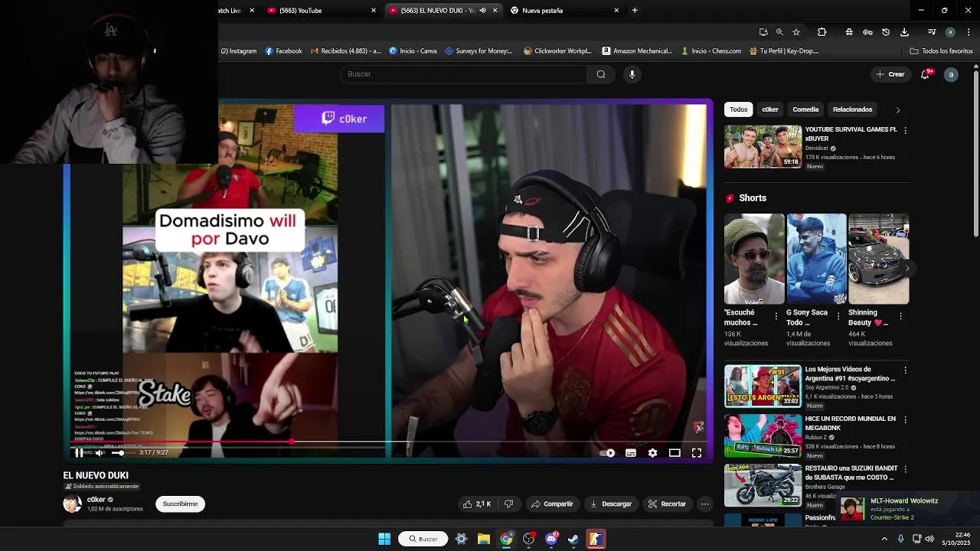980x551 pixels.
Task: Click the Descargar download button
Action: point(610,504)
